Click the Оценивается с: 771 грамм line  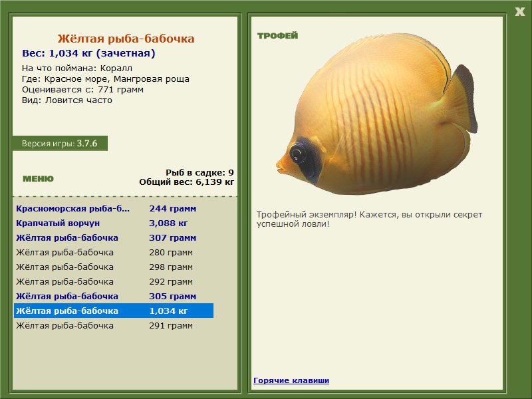click(x=82, y=90)
